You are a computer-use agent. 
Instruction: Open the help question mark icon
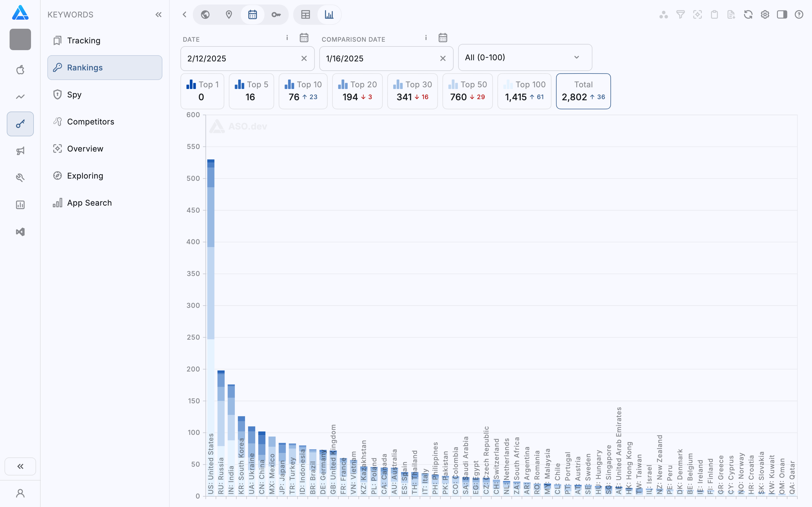[798, 14]
